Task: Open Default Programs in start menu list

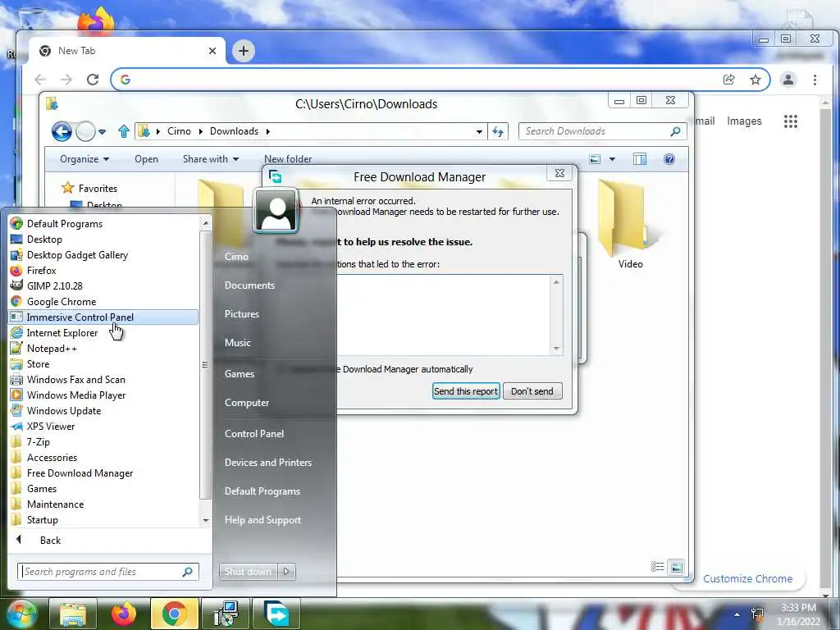Action: pyautogui.click(x=64, y=224)
